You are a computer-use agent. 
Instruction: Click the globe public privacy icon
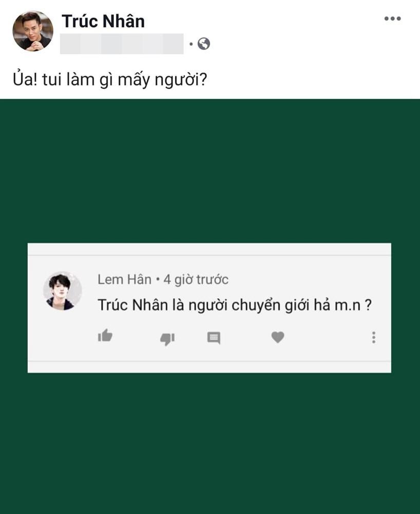(204, 44)
